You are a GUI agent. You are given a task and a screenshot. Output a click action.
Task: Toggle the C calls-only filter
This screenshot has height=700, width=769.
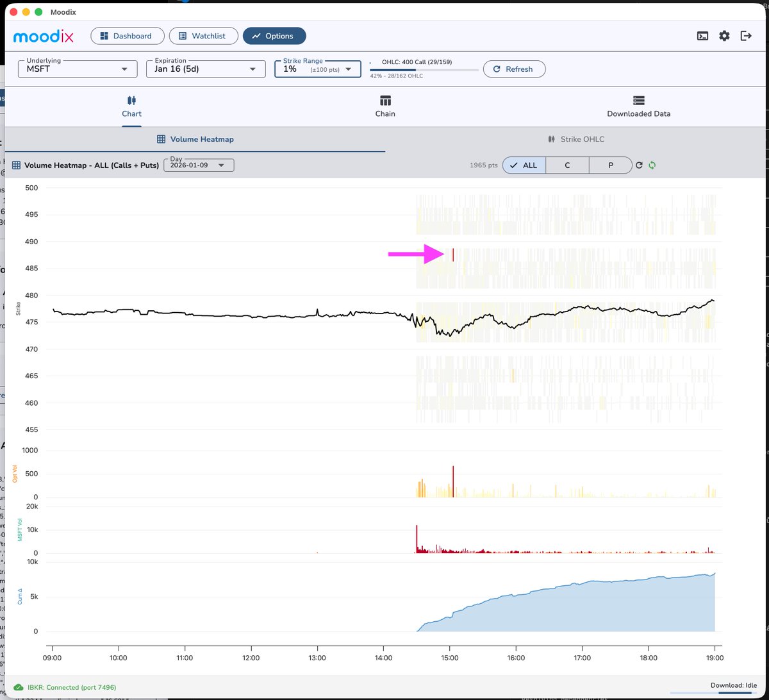point(567,165)
